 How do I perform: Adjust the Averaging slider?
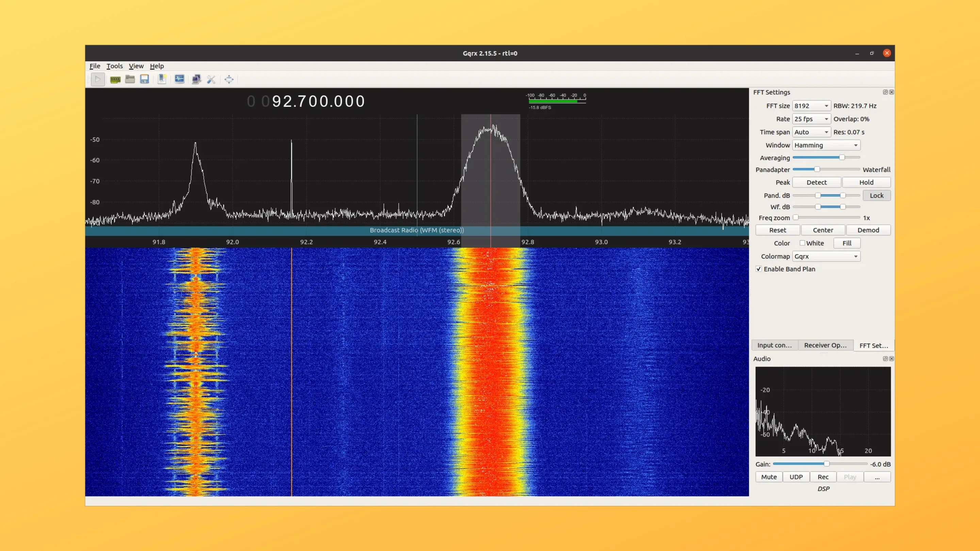point(826,157)
